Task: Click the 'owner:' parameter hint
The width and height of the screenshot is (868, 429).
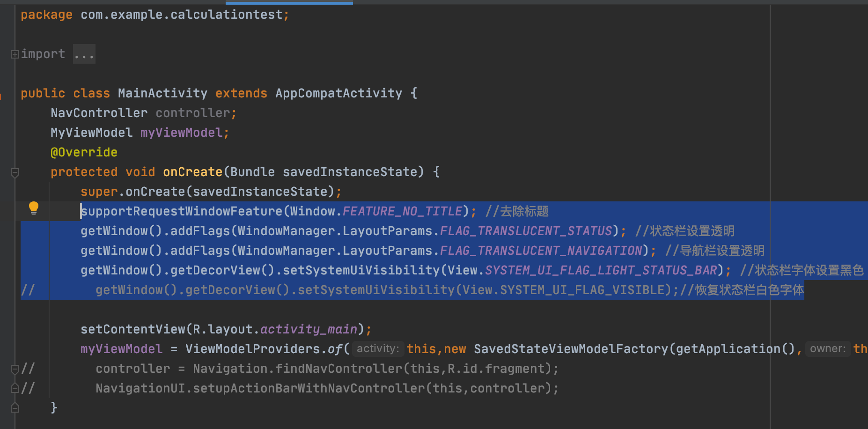Action: pos(828,349)
